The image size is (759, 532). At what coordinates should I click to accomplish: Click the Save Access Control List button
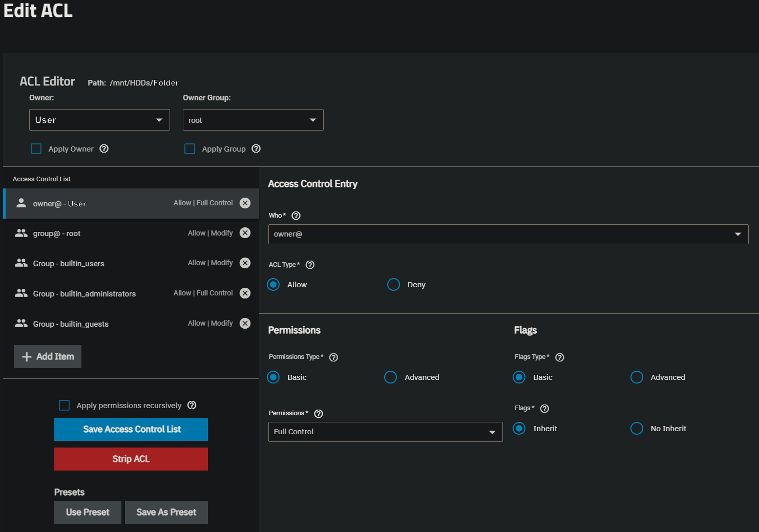(131, 429)
